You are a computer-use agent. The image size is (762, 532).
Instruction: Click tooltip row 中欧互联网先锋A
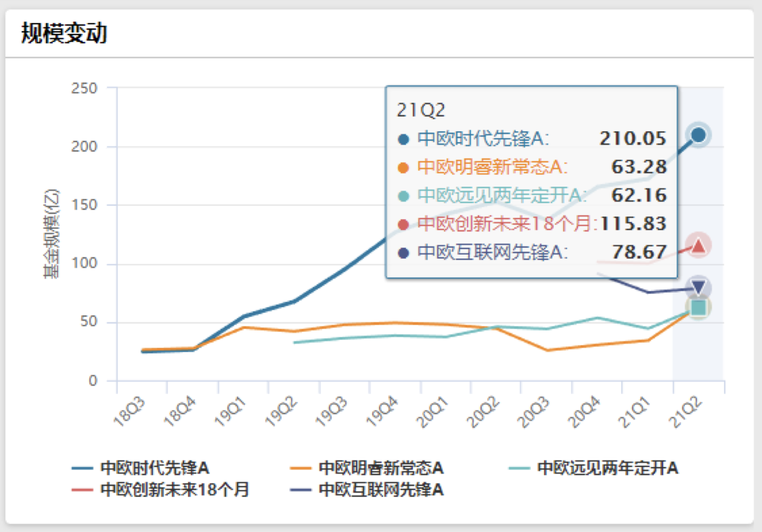pos(532,252)
